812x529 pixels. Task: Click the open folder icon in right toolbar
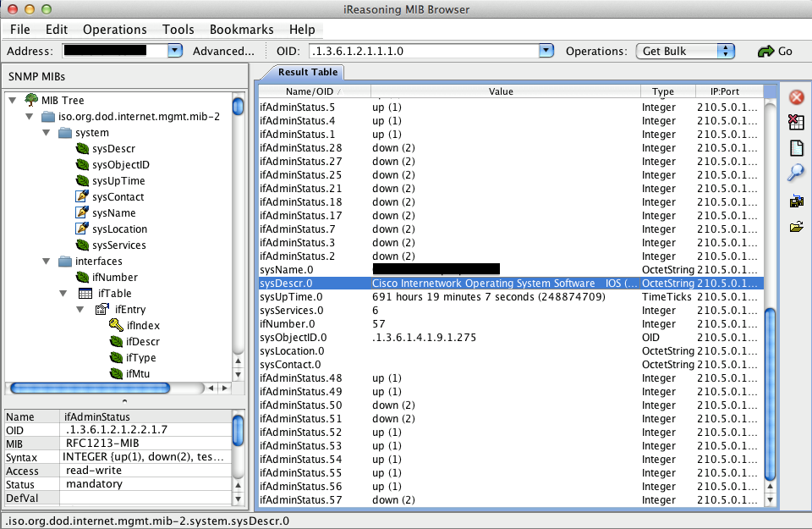coord(797,227)
